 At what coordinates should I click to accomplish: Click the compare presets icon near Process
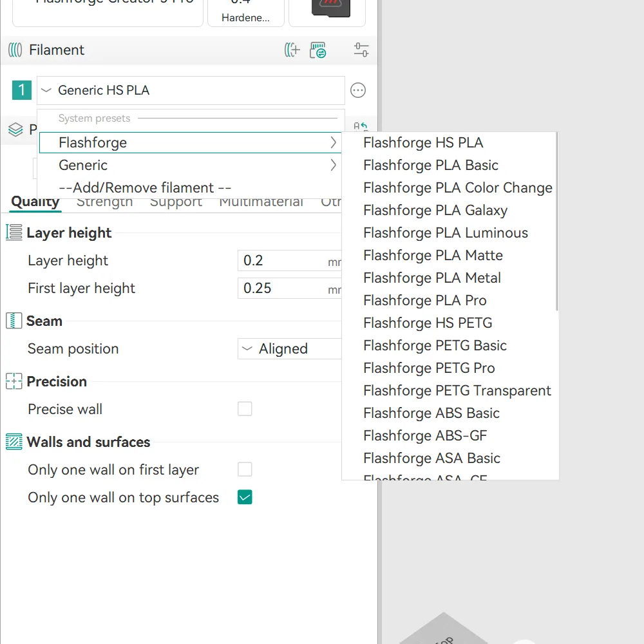[x=361, y=126]
